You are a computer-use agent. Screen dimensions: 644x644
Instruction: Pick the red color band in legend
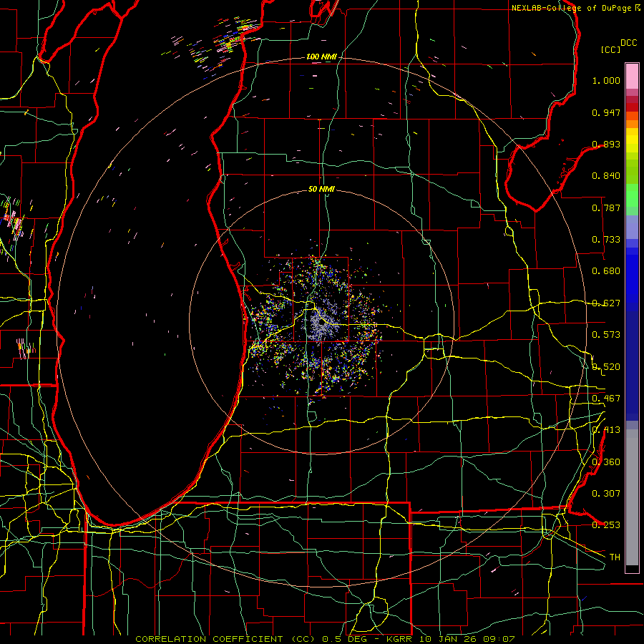click(632, 107)
